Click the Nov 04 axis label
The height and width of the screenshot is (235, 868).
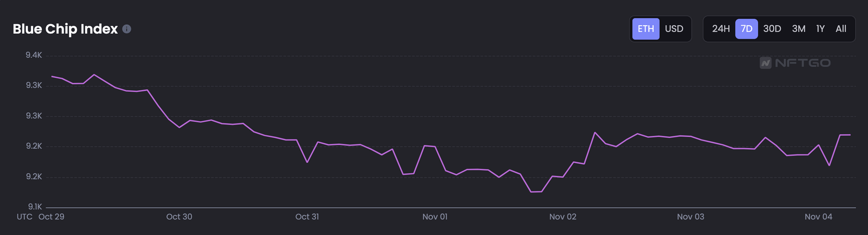pos(818,217)
